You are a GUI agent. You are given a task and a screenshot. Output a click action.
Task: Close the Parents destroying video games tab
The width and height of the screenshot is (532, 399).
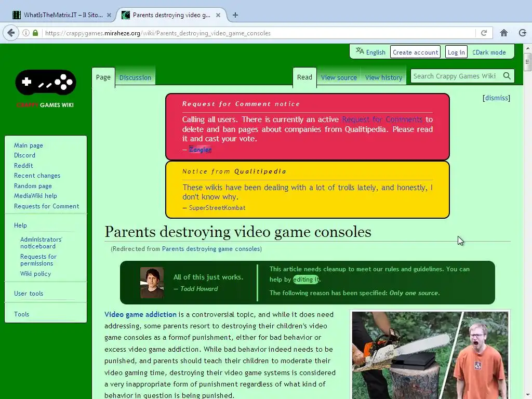[x=218, y=15]
